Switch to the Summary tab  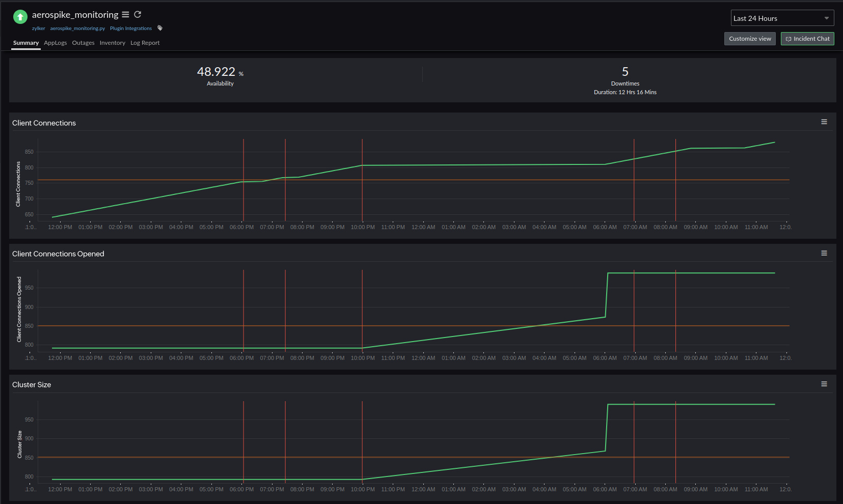tap(26, 43)
